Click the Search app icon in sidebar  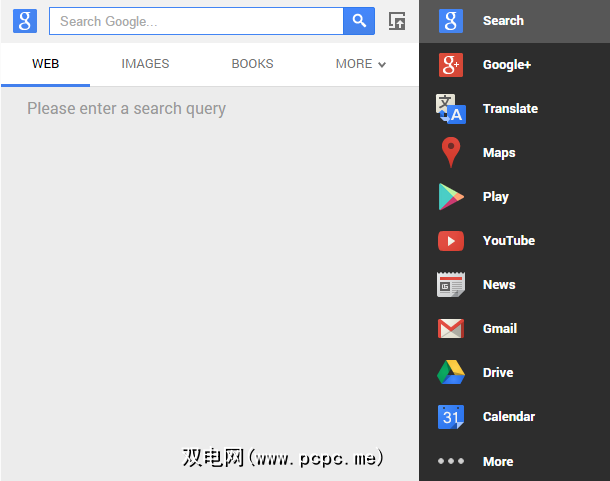[x=451, y=21]
